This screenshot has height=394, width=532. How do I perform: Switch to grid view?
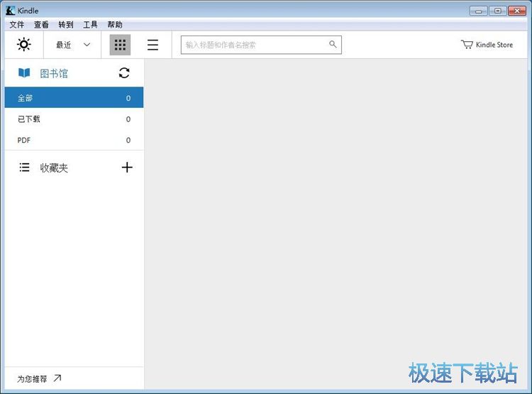[x=120, y=45]
